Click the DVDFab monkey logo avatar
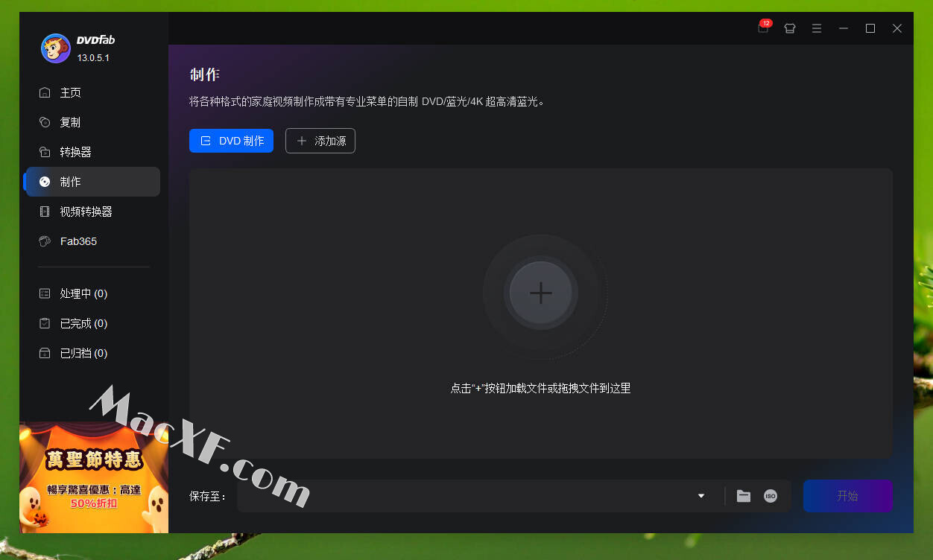This screenshot has height=560, width=933. coord(55,48)
